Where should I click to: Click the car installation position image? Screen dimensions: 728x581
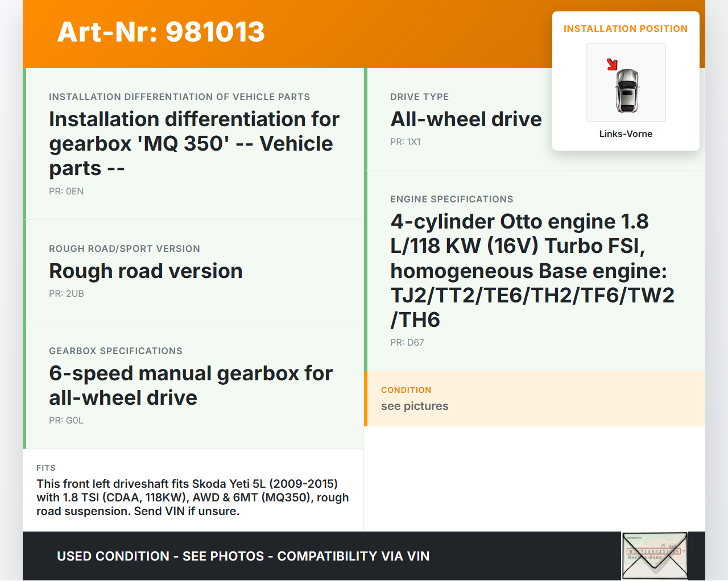point(626,82)
